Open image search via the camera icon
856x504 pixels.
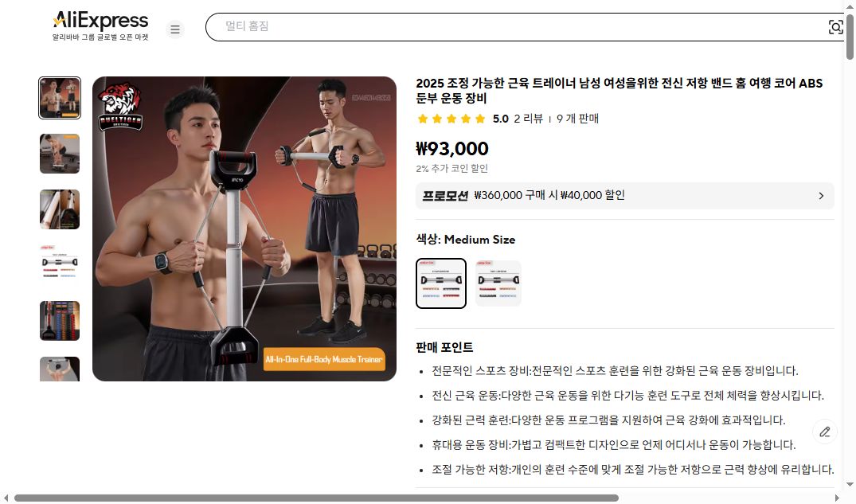835,26
